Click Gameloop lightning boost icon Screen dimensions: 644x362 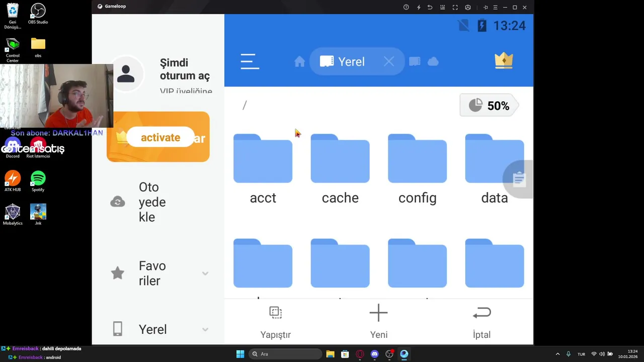[x=419, y=7]
